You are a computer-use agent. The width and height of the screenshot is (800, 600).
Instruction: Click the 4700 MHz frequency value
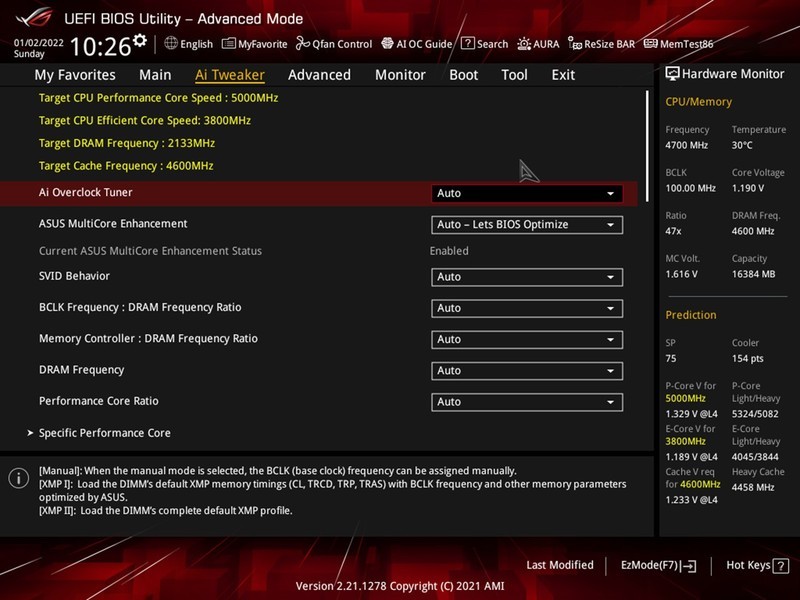pos(687,145)
